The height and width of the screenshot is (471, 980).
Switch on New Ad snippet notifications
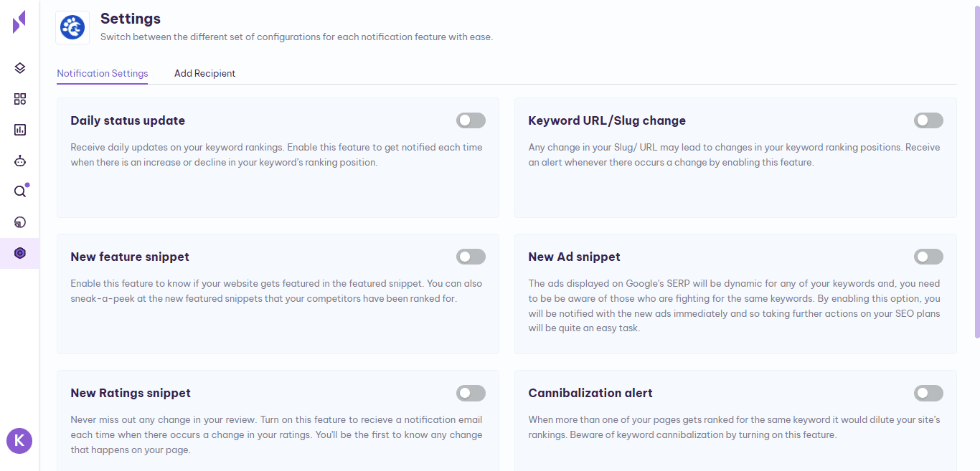928,257
